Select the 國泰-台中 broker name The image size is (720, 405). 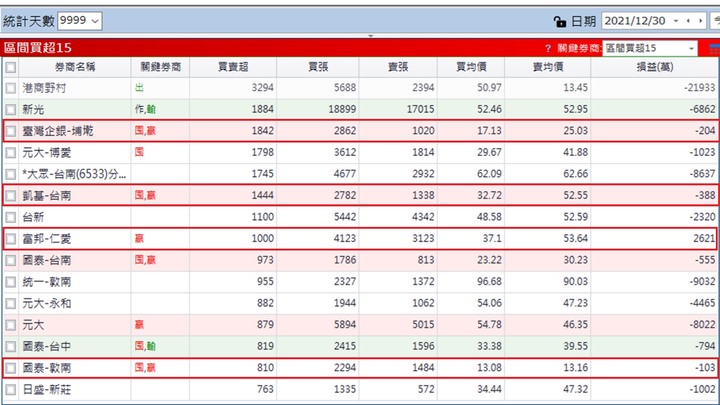click(46, 346)
